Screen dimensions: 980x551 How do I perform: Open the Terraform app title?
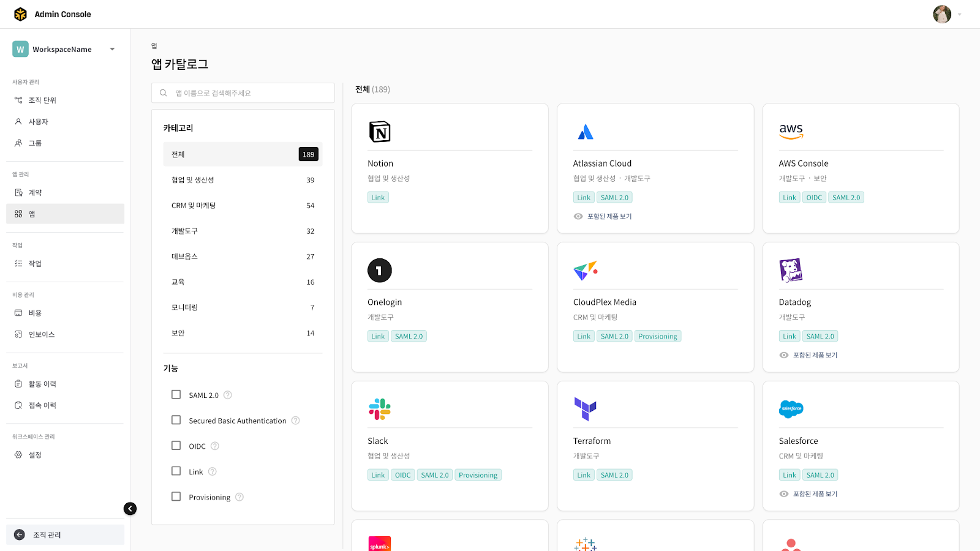592,441
